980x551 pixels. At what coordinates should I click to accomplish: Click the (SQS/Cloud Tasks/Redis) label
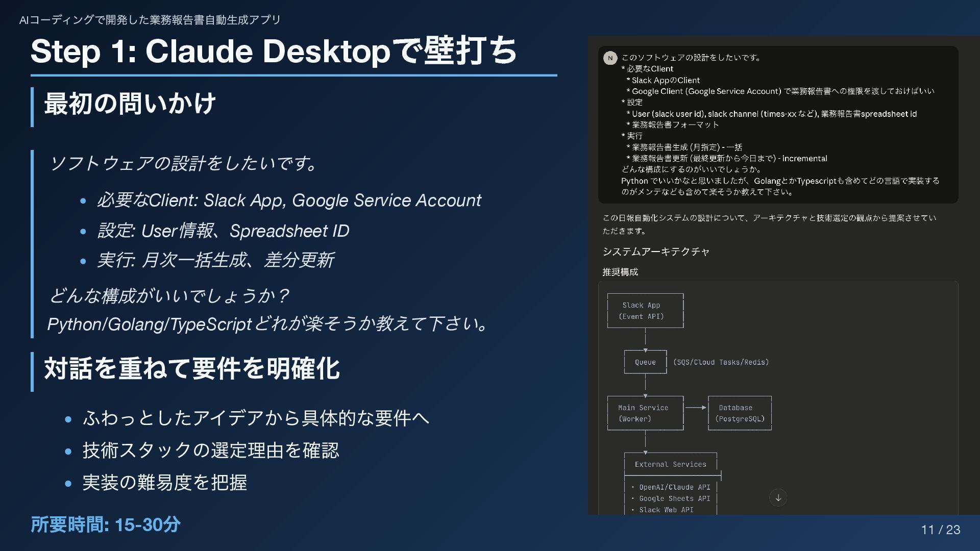click(721, 362)
